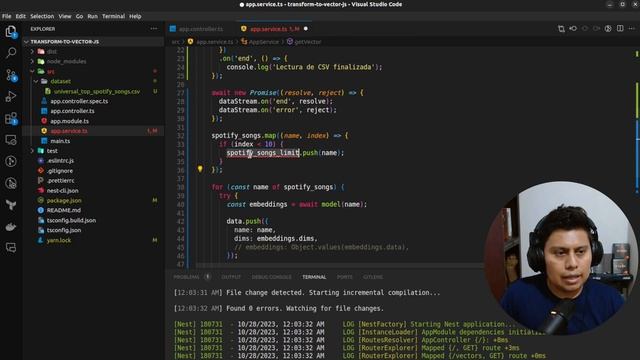
Task: Open package.json file
Action: (64, 200)
